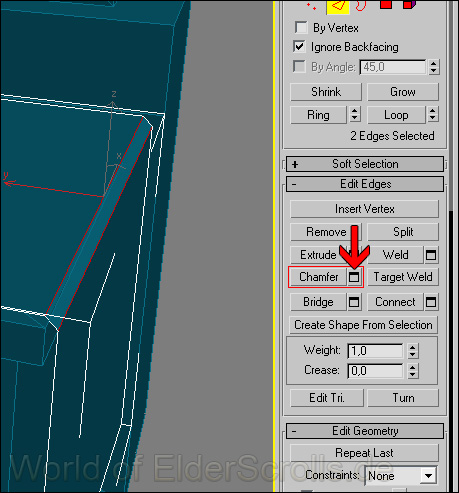
Task: Select Vertex sub-object level icon
Action: pyautogui.click(x=311, y=6)
